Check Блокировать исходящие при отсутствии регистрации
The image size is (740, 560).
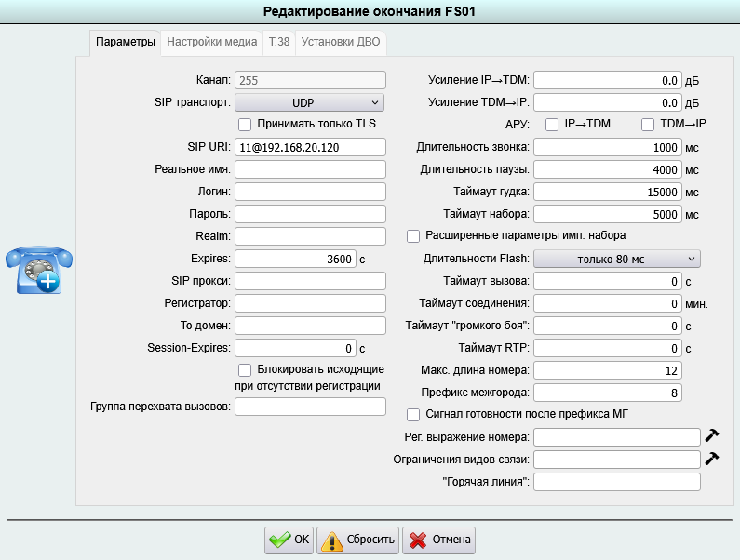pyautogui.click(x=246, y=370)
